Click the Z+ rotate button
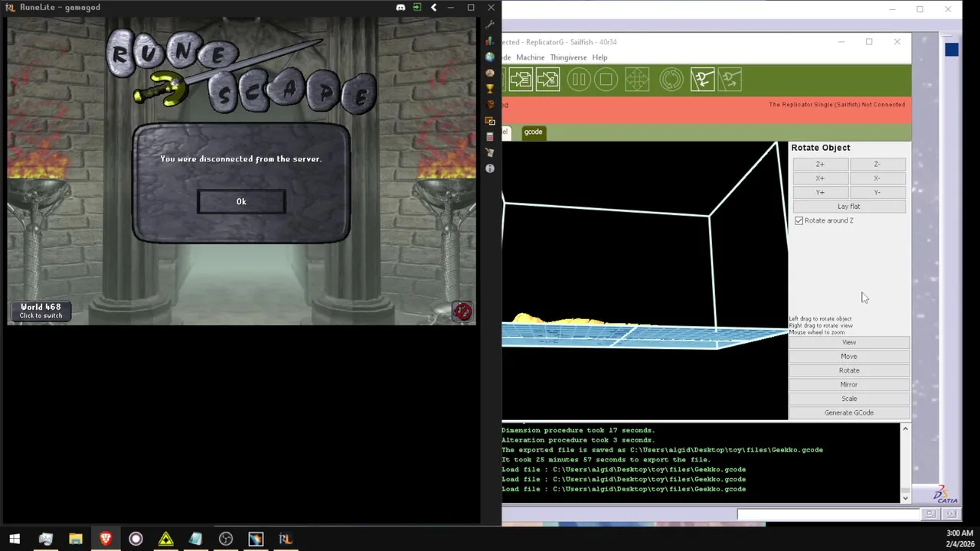This screenshot has height=551, width=980. [820, 164]
